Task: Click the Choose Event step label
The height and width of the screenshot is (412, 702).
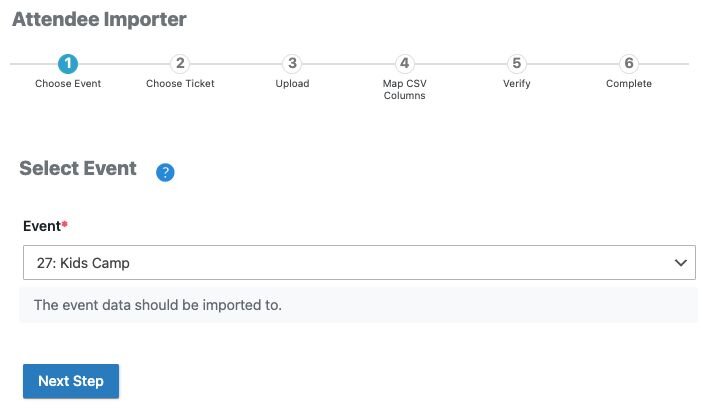Action: click(68, 84)
